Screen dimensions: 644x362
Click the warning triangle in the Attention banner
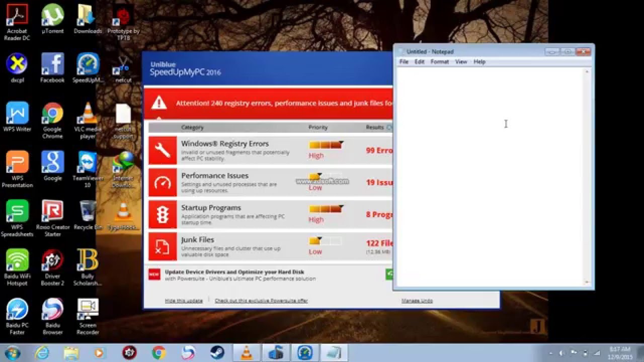point(159,103)
